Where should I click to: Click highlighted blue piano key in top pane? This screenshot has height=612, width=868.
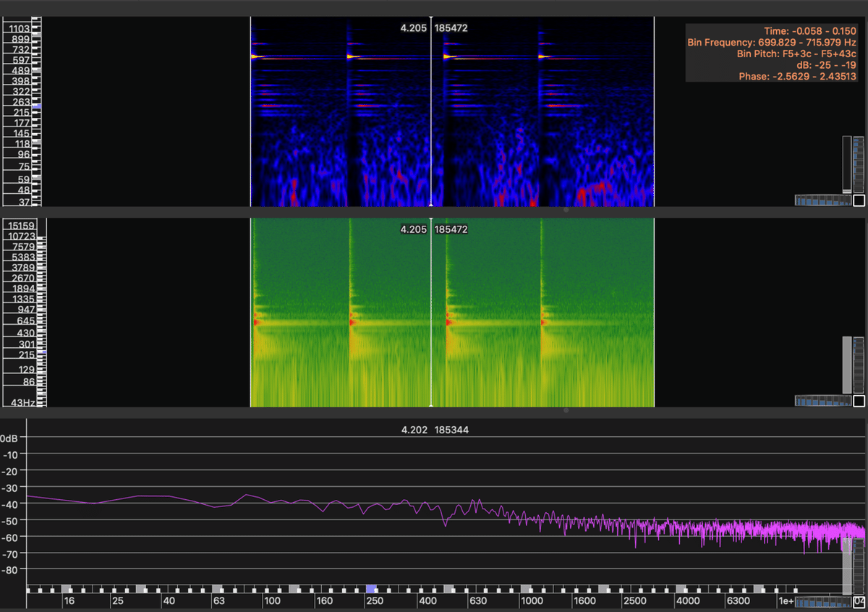tap(37, 106)
